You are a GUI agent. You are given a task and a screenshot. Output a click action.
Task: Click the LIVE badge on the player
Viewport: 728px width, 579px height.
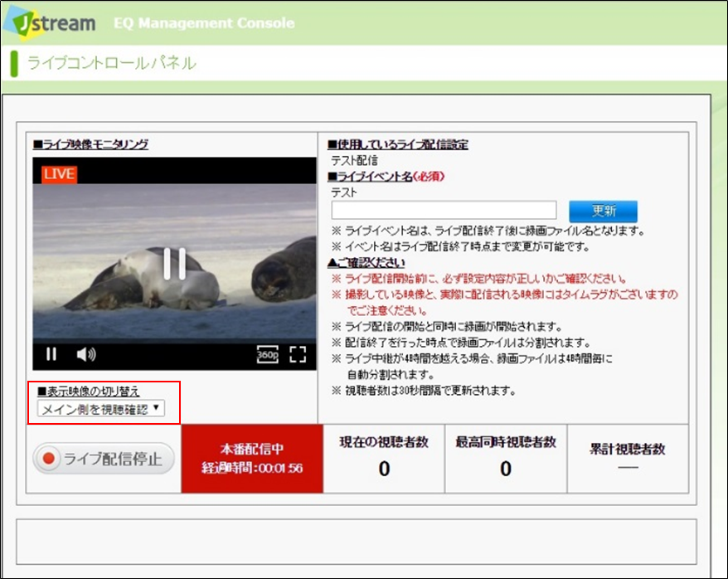(x=60, y=174)
